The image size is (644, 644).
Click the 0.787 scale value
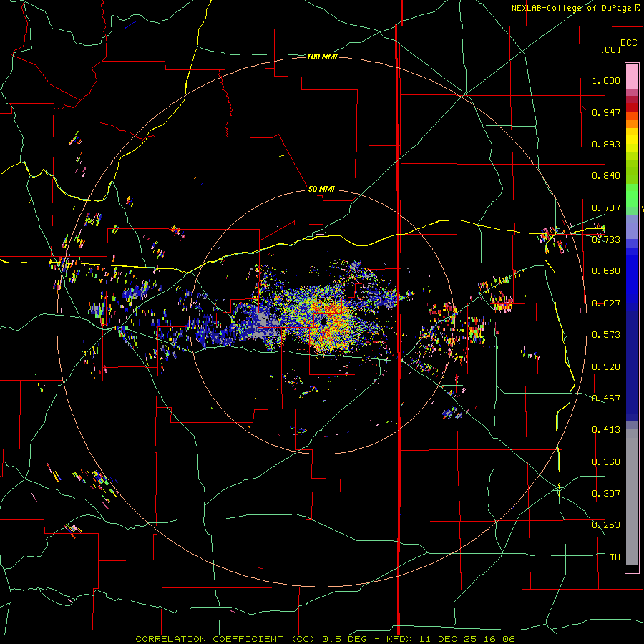[606, 208]
